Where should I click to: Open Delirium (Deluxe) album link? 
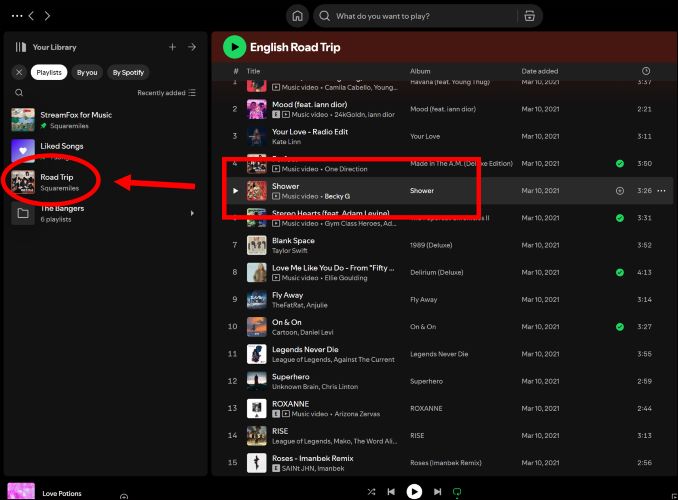(437, 272)
